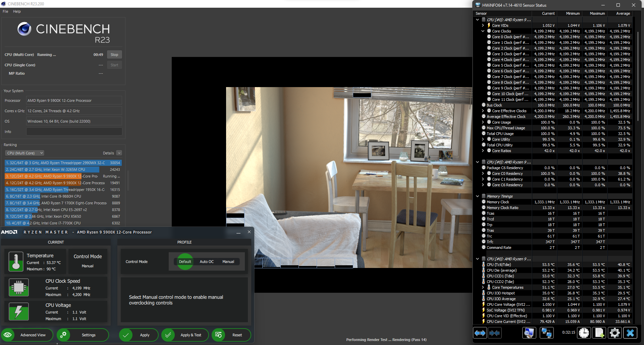
Task: Expand the Core Ratios row
Action: [483, 151]
